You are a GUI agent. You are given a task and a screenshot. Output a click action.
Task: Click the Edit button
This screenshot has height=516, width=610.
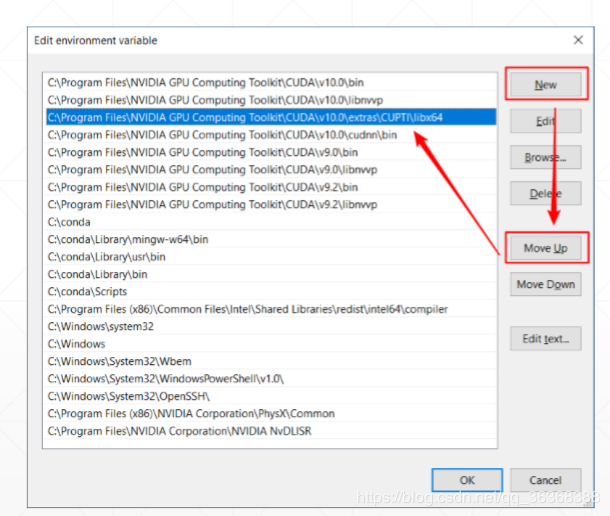coord(545,121)
